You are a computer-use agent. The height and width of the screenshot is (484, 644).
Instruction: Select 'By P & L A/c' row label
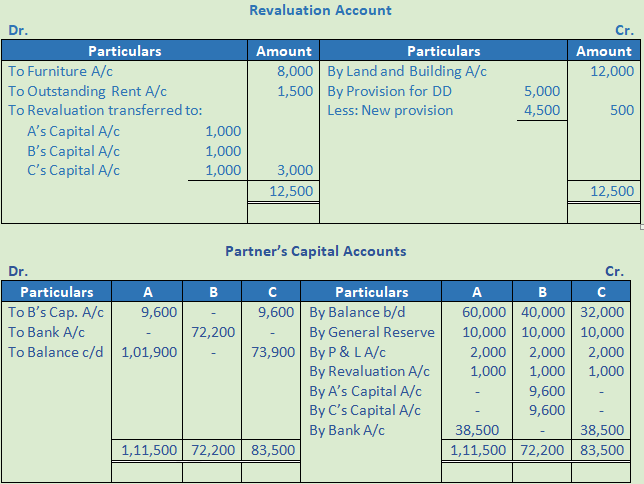tap(347, 353)
